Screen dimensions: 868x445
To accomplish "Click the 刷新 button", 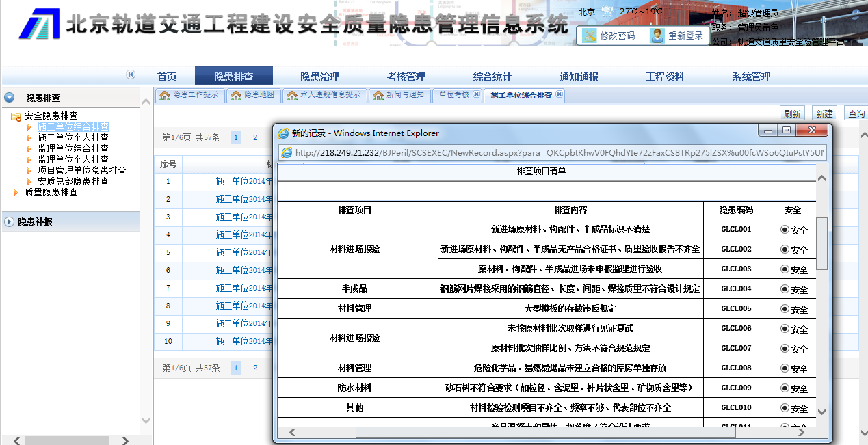I will (792, 113).
